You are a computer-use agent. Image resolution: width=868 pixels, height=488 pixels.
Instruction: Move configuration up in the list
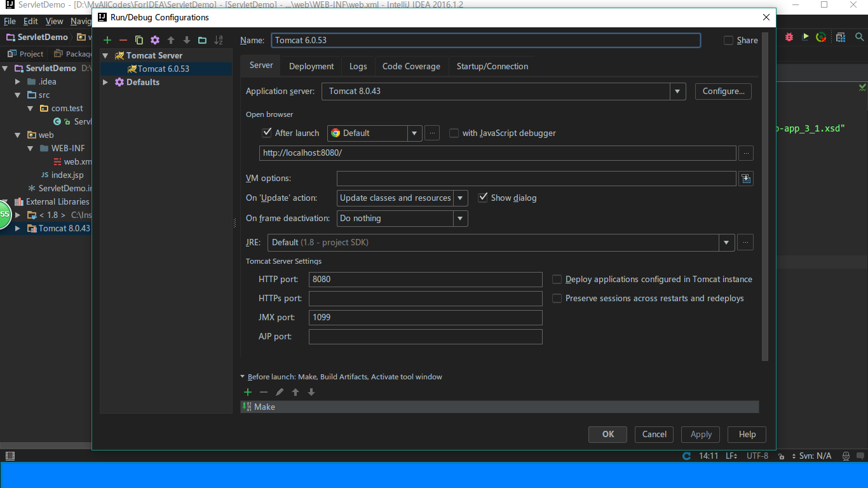(171, 40)
